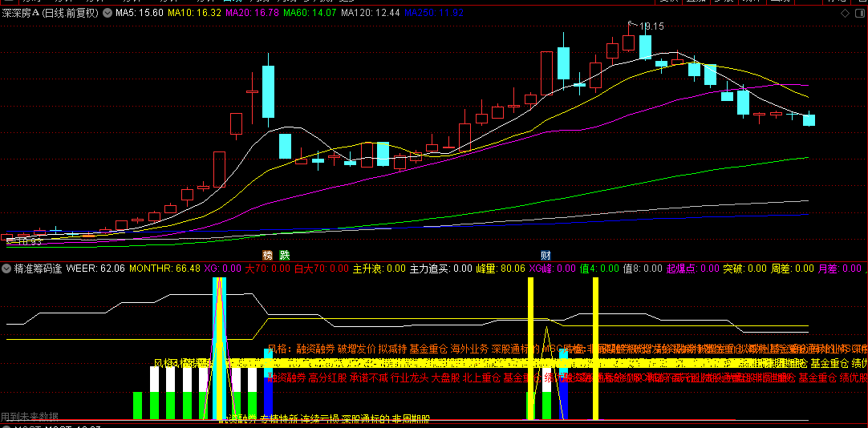Click the 主升浪: 0.00 value
Image resolution: width=868 pixels, height=428 pixels.
click(379, 269)
